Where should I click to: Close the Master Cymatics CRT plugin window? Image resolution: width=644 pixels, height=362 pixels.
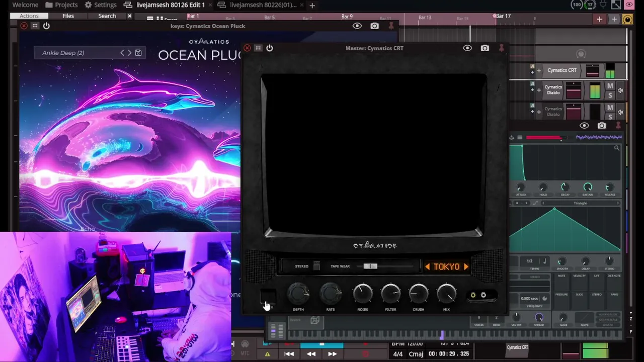coord(247,48)
